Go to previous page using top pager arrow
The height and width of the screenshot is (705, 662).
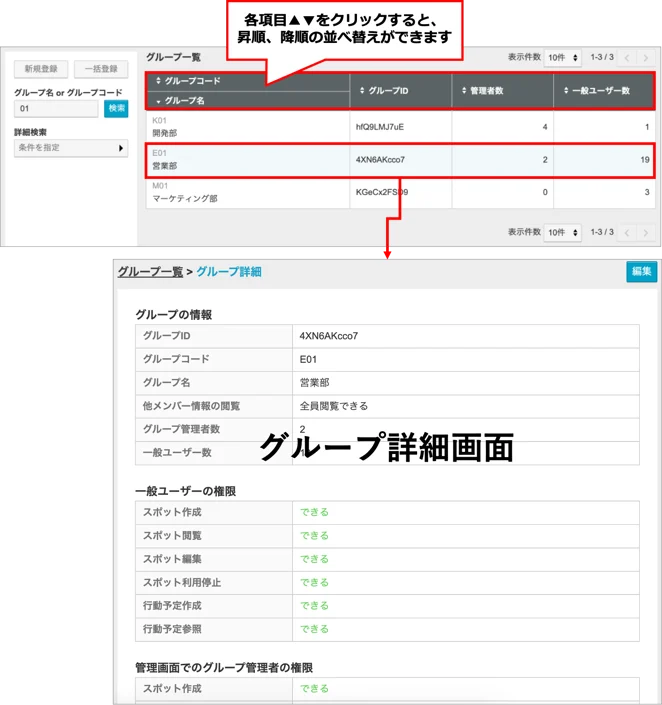click(627, 58)
